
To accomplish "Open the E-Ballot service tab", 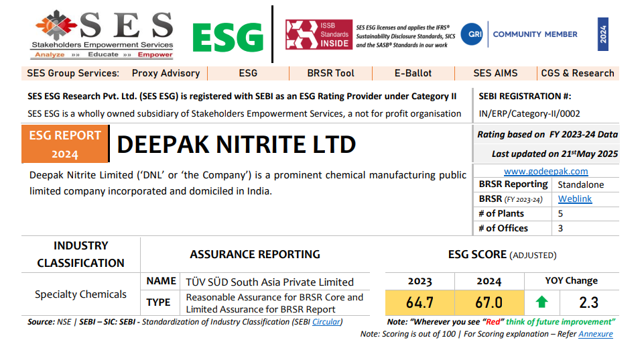I will pyautogui.click(x=413, y=73).
